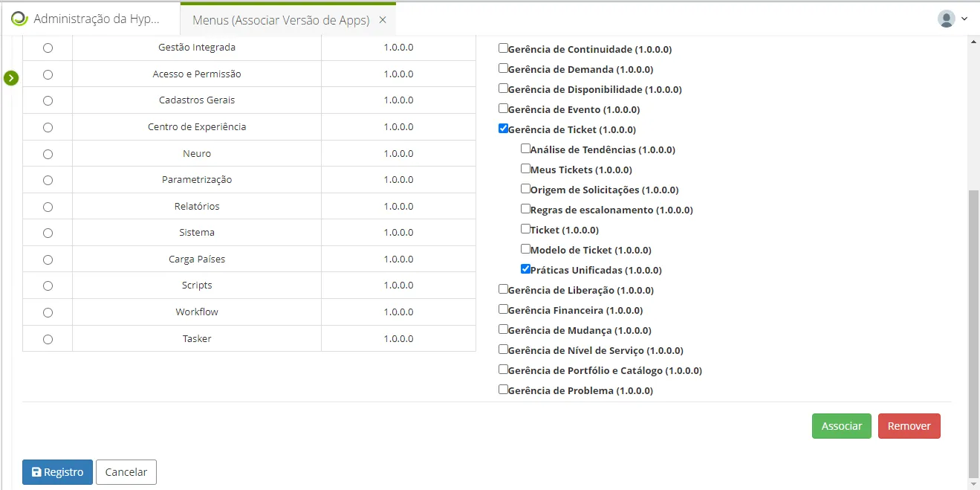Save with the Registro button
Screen dimensions: 980x490
(57, 472)
